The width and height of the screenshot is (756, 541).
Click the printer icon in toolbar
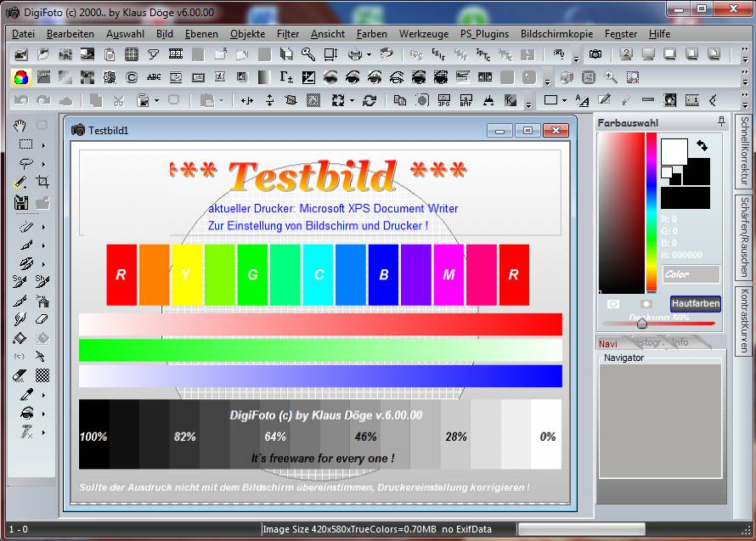(353, 54)
